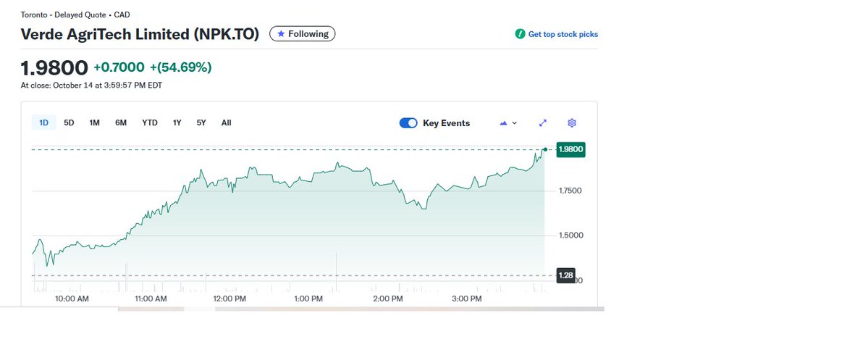Open chart type dropdown
The width and height of the screenshot is (868, 350).
tap(508, 123)
